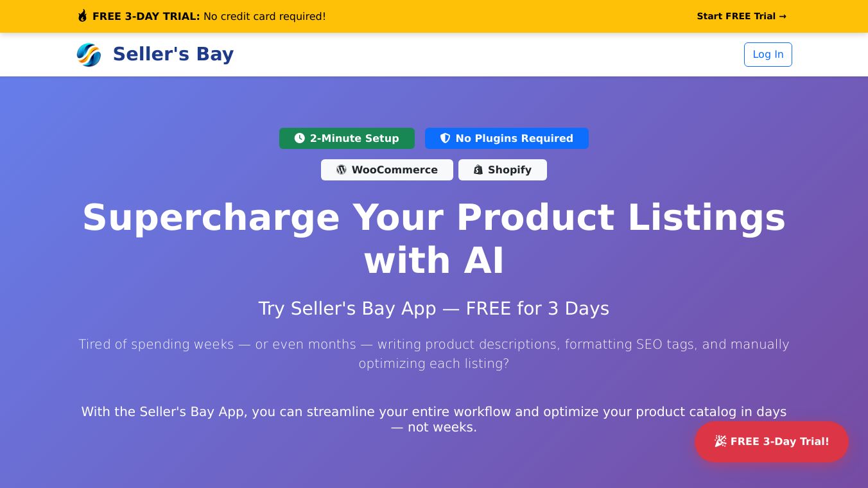Choose the WooCommerce platform badge text
The image size is (868, 488).
click(394, 170)
